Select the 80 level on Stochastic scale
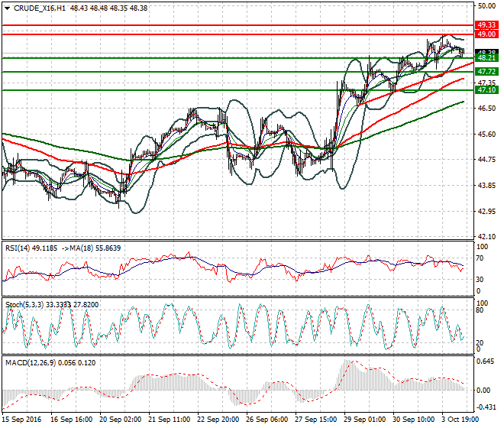The width and height of the screenshot is (504, 428). click(480, 310)
